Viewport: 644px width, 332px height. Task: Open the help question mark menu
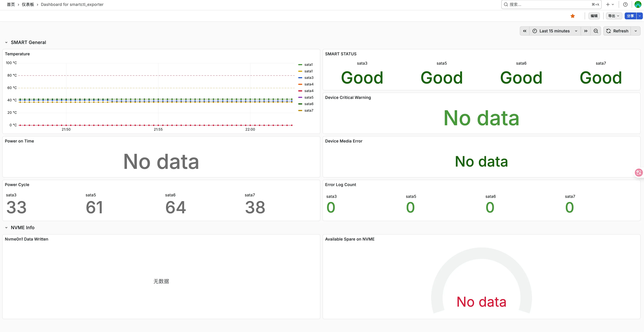click(625, 4)
